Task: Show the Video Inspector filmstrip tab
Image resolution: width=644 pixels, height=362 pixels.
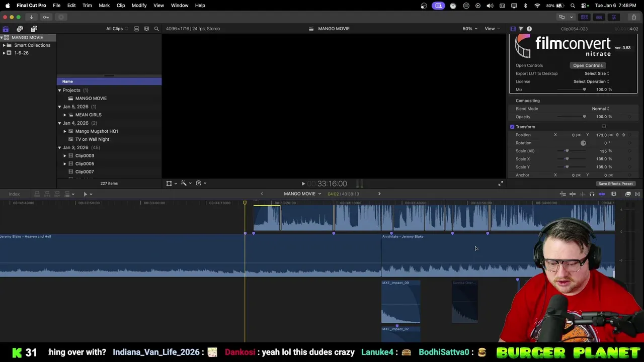Action: [x=513, y=29]
